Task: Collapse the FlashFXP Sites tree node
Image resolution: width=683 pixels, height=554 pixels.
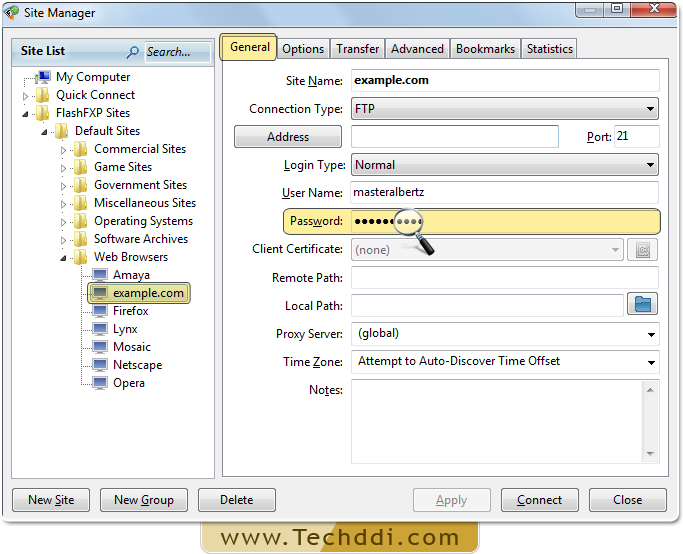Action: pyautogui.click(x=25, y=114)
